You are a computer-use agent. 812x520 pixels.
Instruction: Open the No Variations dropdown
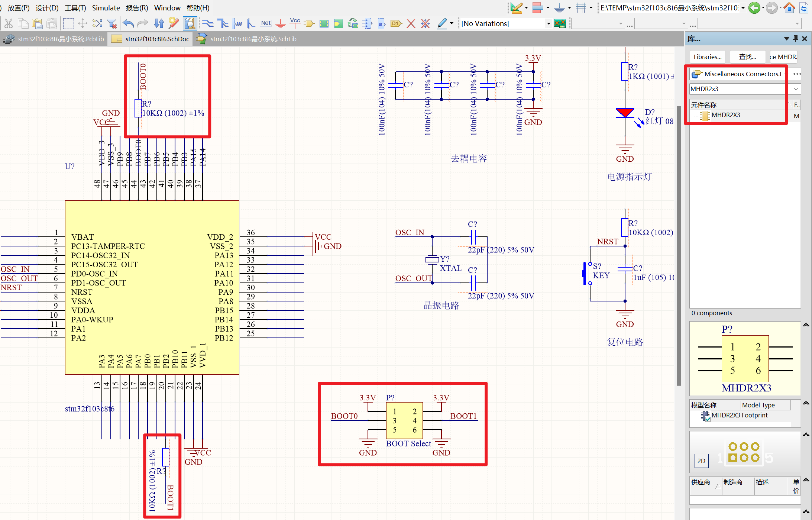(548, 24)
